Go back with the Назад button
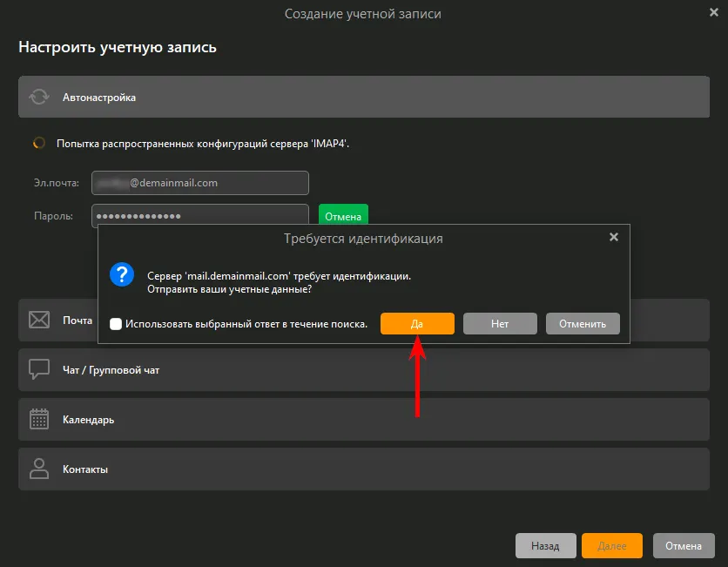 point(545,546)
